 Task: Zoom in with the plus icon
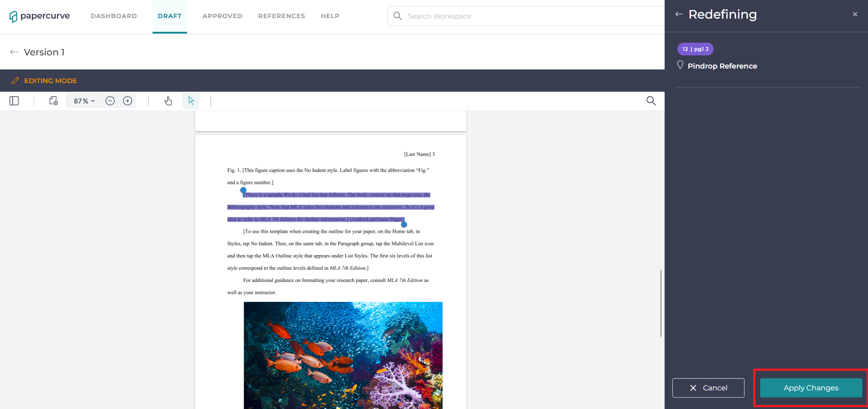128,101
